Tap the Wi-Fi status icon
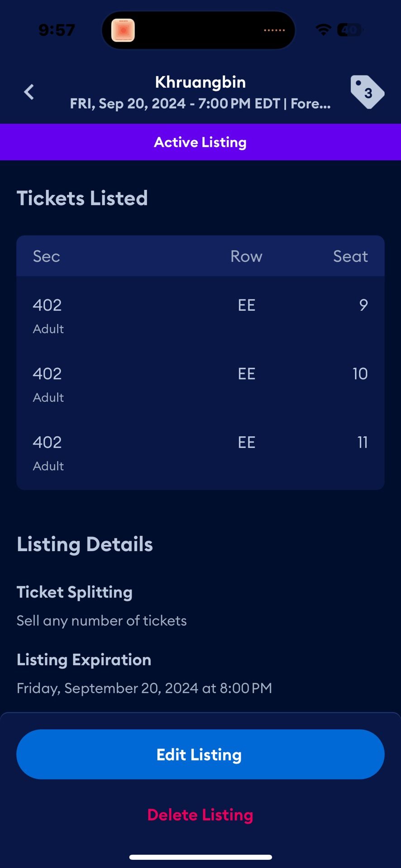This screenshot has height=868, width=401. 323,30
